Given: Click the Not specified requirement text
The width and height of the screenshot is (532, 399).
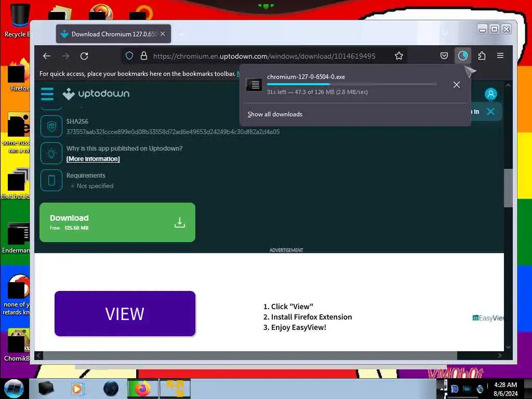Looking at the screenshot, I should 95,186.
